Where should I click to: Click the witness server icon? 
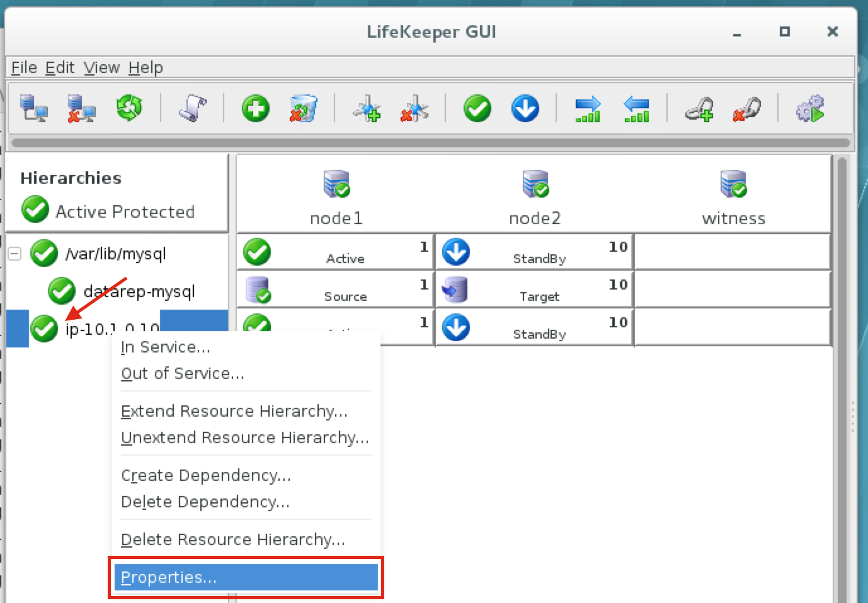pos(733,184)
